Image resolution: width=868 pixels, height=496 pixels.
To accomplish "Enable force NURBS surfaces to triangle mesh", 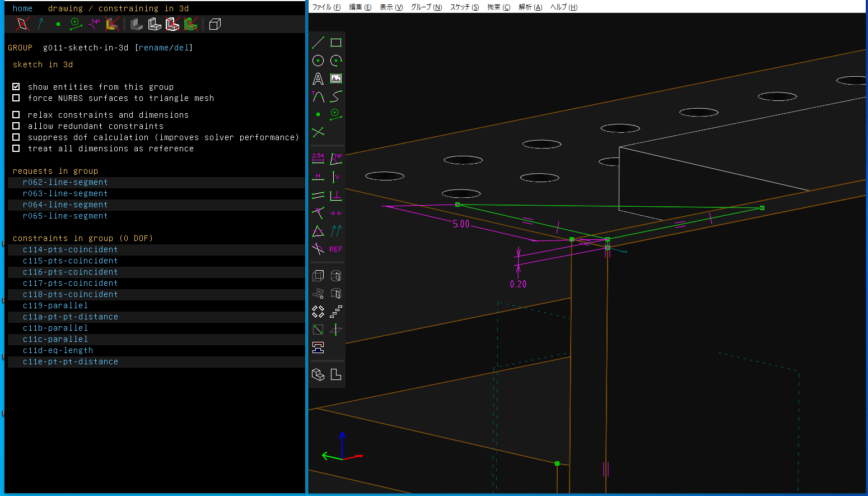I will [x=16, y=98].
